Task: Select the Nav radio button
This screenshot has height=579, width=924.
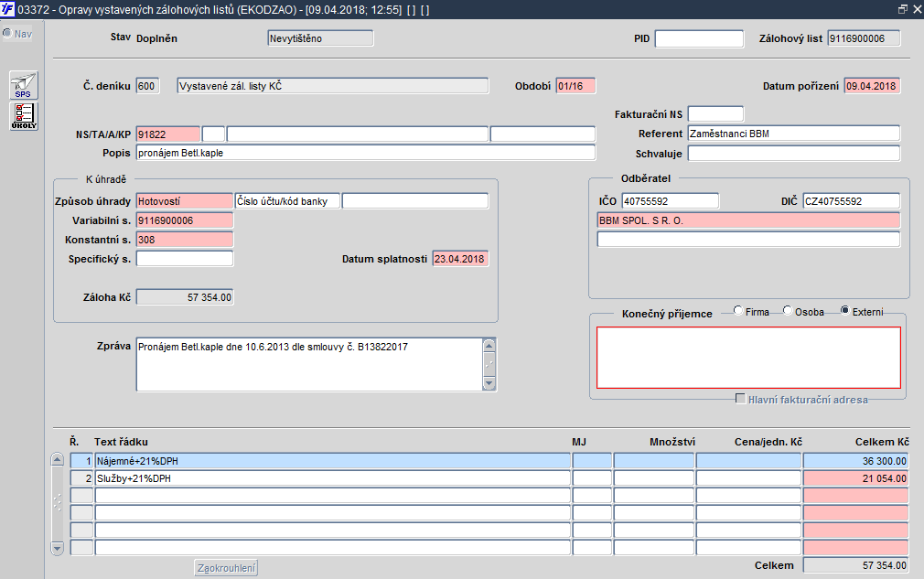Action: click(7, 33)
